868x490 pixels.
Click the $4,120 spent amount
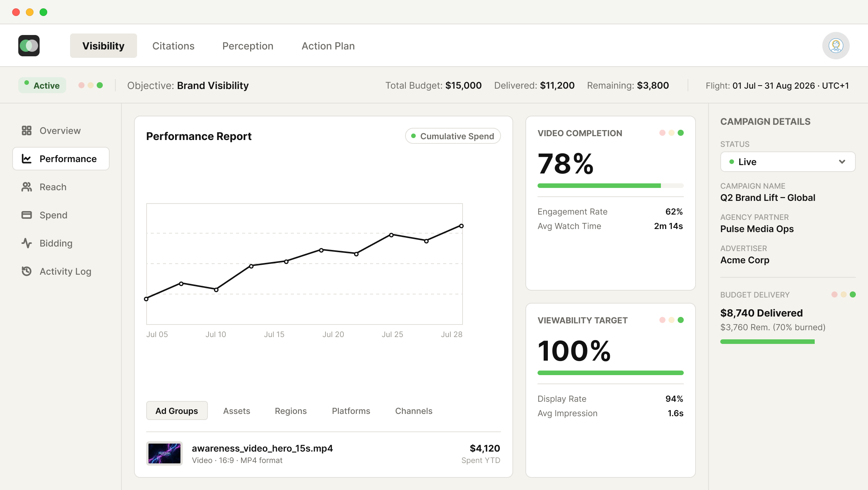pos(485,448)
